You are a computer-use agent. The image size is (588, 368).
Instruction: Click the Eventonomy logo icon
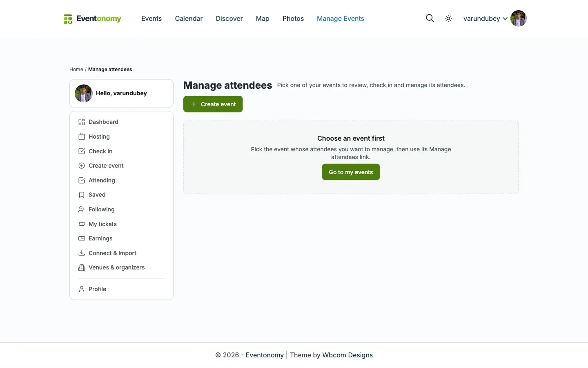click(x=68, y=19)
